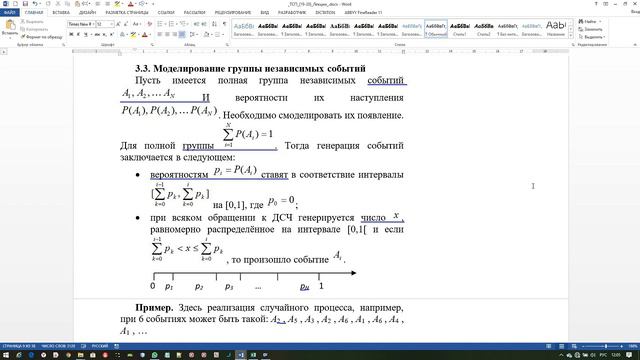This screenshot has width=640, height=360.
Task: Click Cut (Вырезать) in clipboard group
Action: [x=32, y=22]
